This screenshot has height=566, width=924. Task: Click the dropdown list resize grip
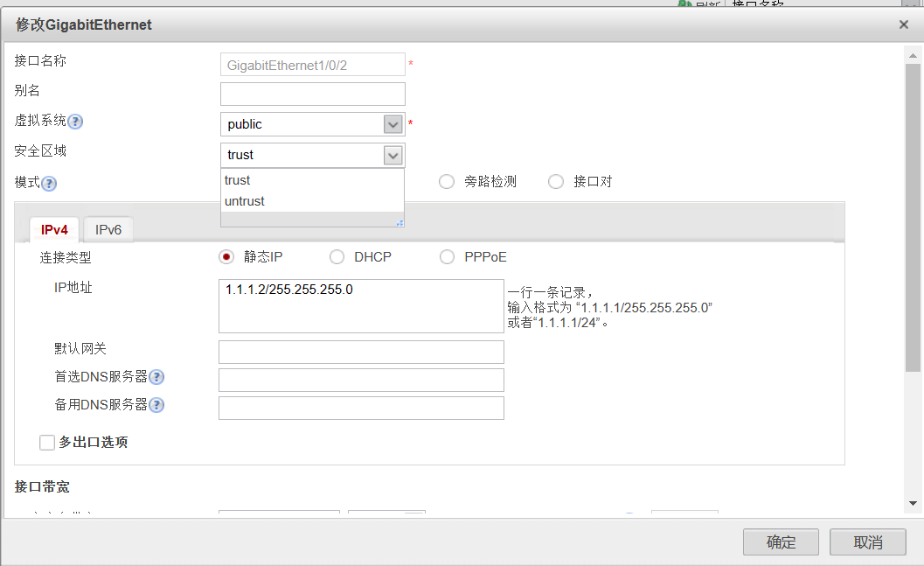coord(400,223)
